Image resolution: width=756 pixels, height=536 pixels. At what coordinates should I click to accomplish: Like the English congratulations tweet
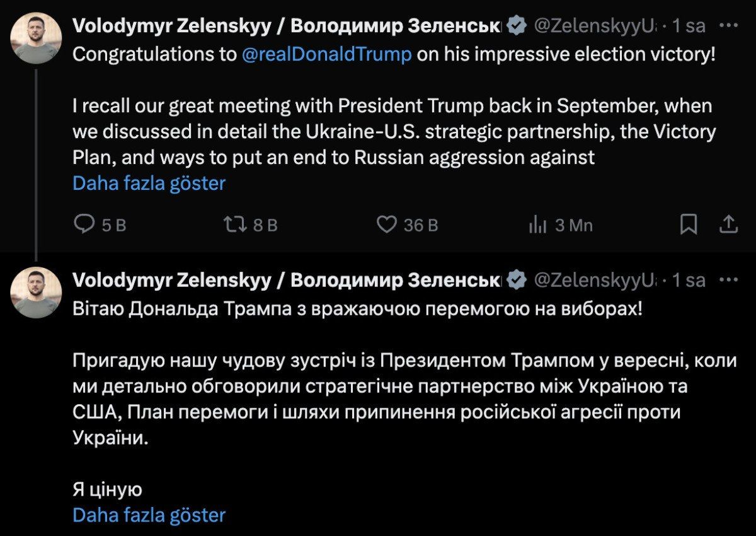pyautogui.click(x=386, y=224)
